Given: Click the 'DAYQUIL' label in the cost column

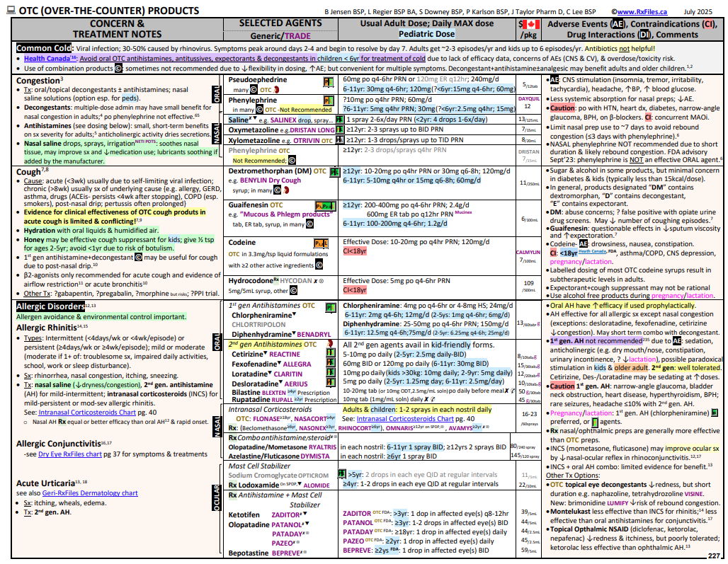Looking at the screenshot, I should (529, 99).
